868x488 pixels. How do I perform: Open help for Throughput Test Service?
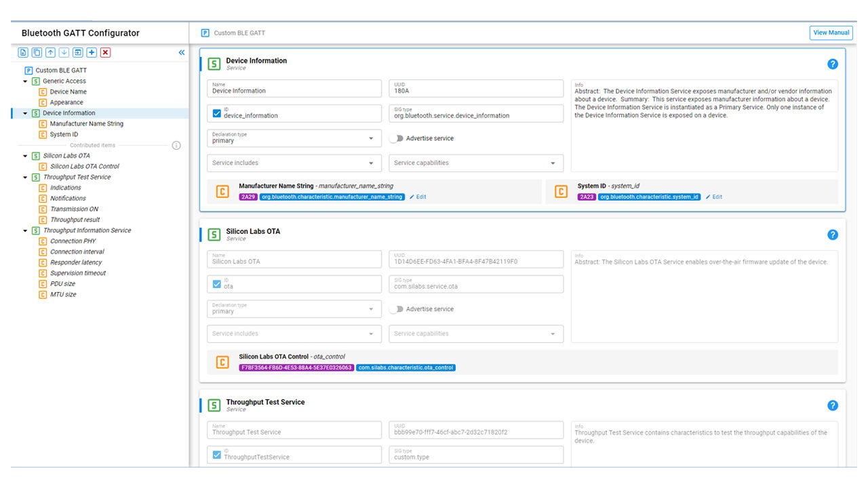[833, 405]
